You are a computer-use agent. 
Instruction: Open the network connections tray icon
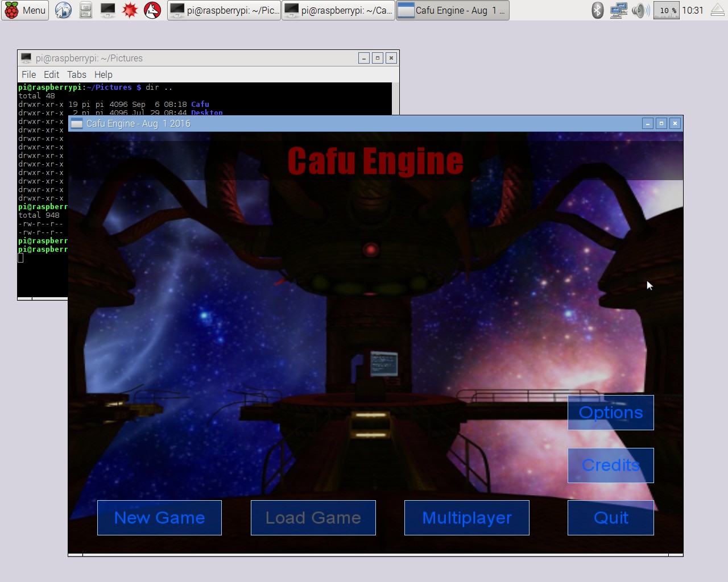coord(618,10)
